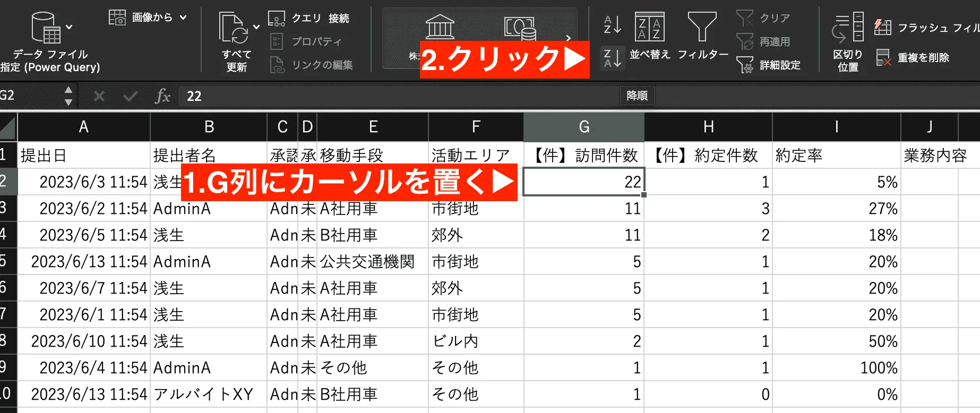The width and height of the screenshot is (980, 413).
Task: Click 重複を削除 (Remove Duplicates)
Action: [912, 57]
